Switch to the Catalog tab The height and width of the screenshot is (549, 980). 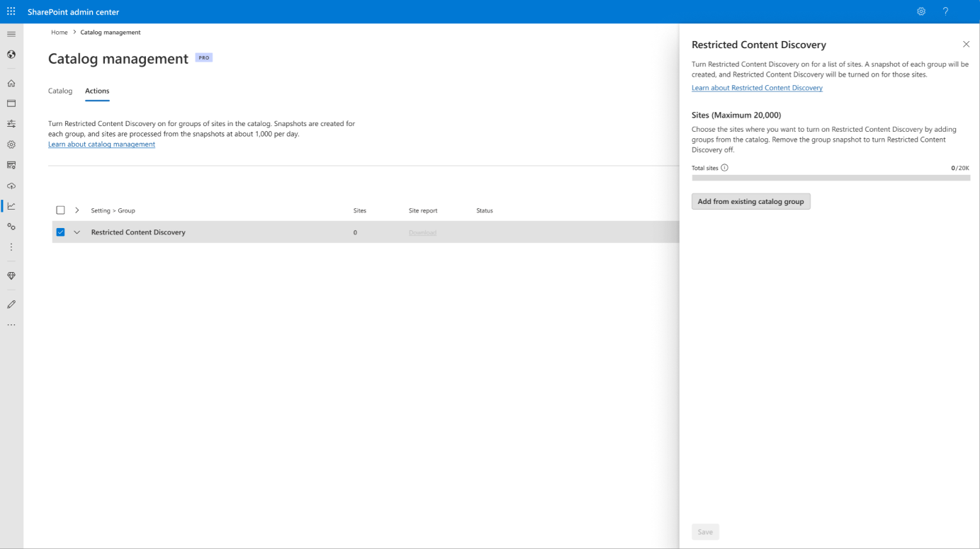point(60,91)
